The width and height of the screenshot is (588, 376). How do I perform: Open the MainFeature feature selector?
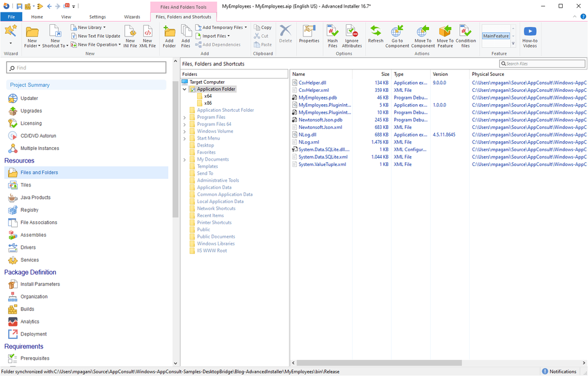tap(496, 36)
